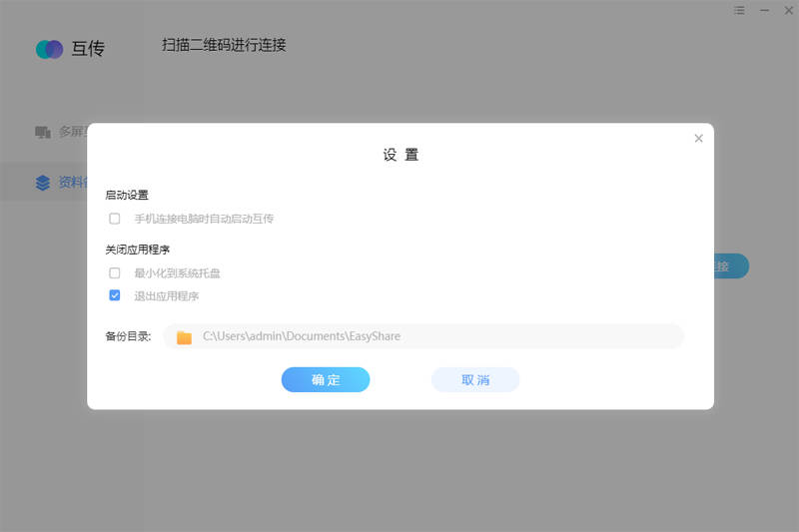Click the 启动设置 section label
799x532 pixels.
[x=127, y=195]
